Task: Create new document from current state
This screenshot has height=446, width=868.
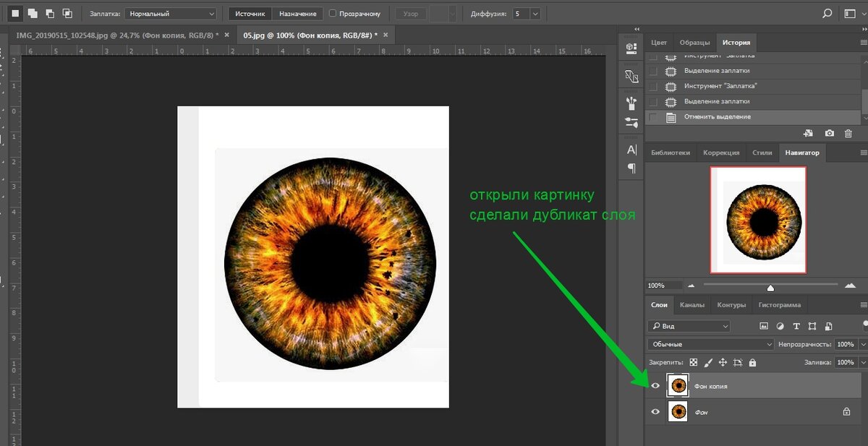Action: tap(809, 133)
